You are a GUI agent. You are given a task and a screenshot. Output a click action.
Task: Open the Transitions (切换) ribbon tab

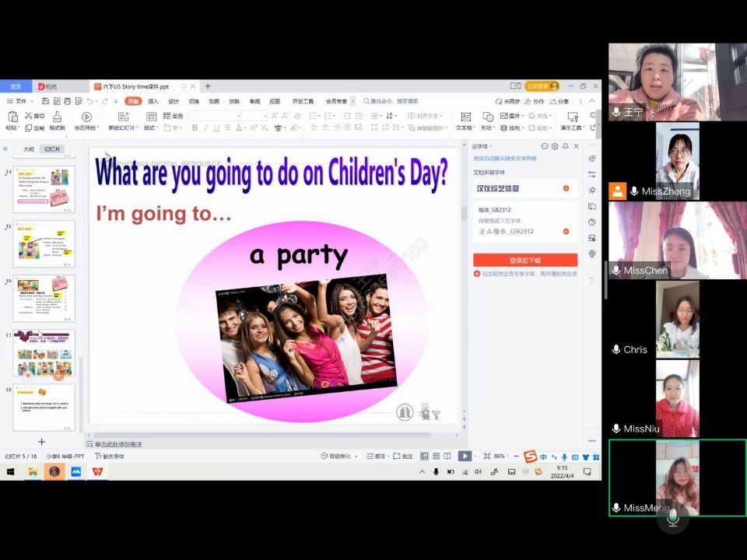pos(194,101)
